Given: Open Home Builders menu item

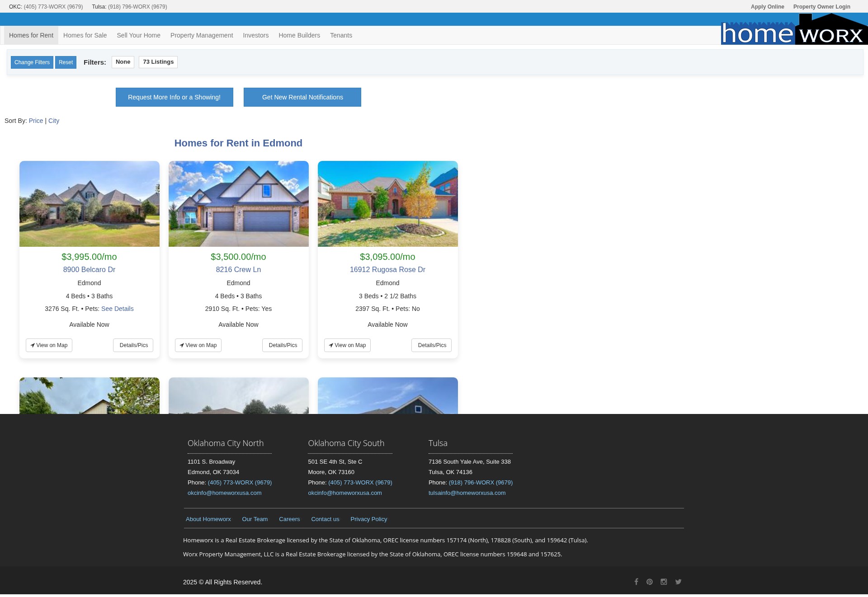Looking at the screenshot, I should point(299,35).
